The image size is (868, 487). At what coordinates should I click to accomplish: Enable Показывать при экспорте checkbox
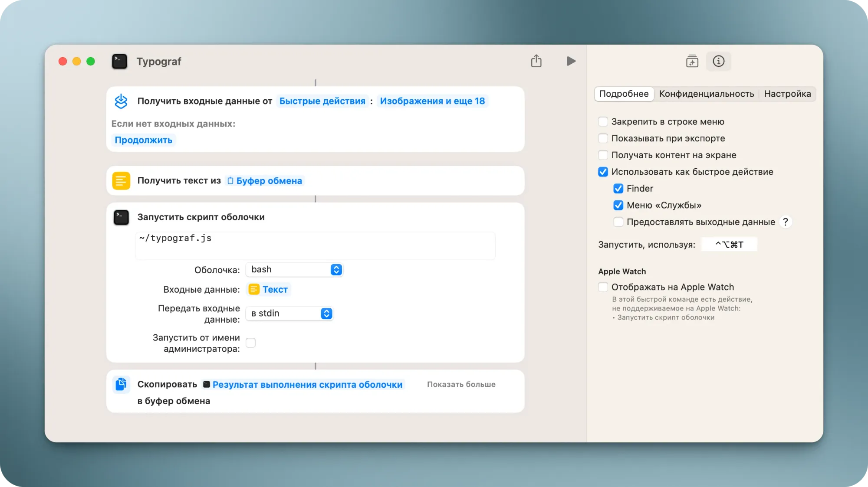pyautogui.click(x=603, y=138)
